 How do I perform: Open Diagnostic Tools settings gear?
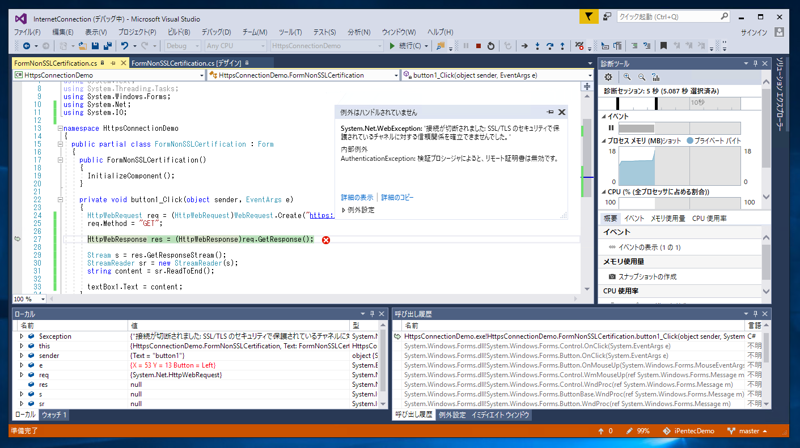(x=608, y=77)
